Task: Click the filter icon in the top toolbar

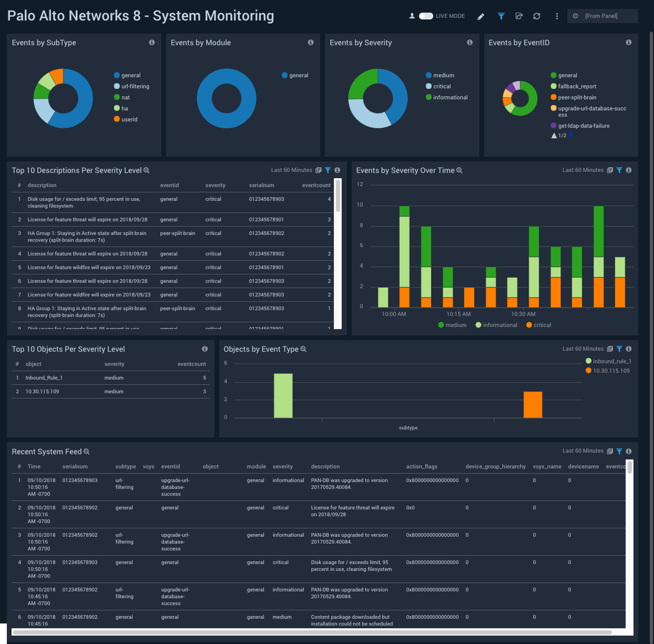Action: pos(500,16)
